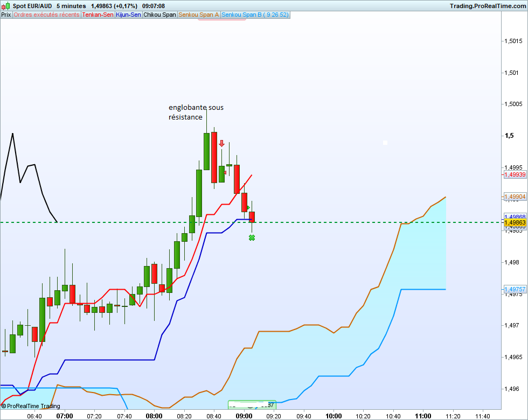Click the 08:00 time axis label
Image resolution: width=528 pixels, height=420 pixels.
[154, 416]
